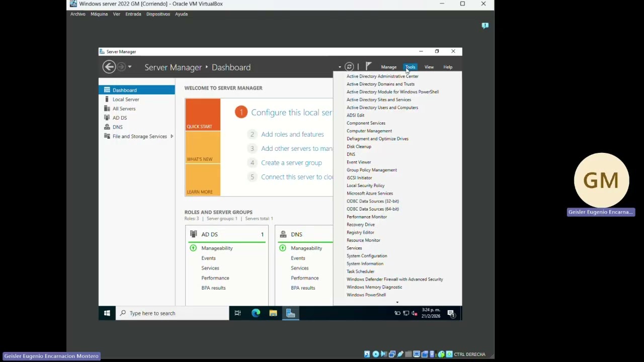
Task: Open Active Directory Domains and Trusts
Action: pos(381,84)
